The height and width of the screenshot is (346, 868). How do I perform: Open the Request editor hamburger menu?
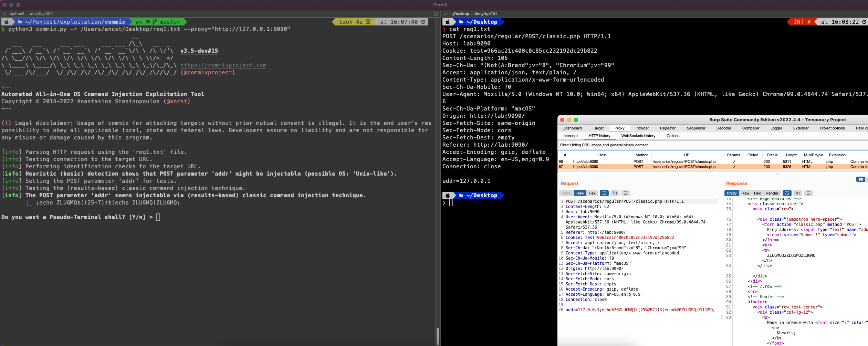tap(625, 193)
